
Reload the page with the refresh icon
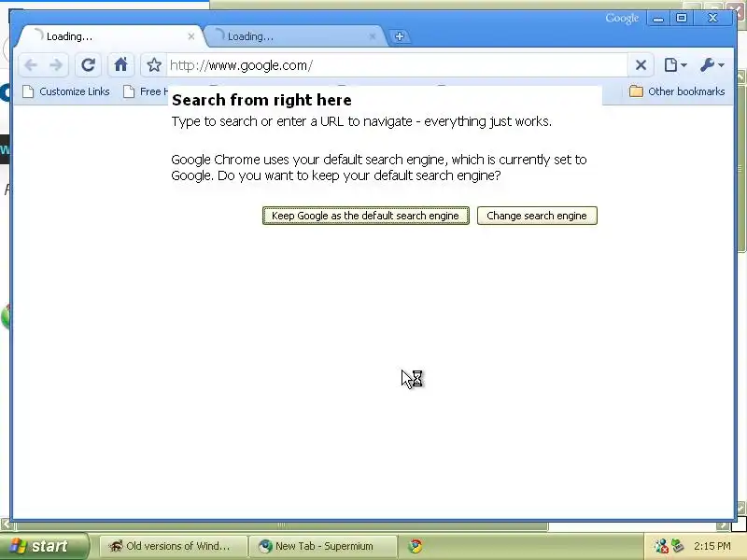coord(88,64)
